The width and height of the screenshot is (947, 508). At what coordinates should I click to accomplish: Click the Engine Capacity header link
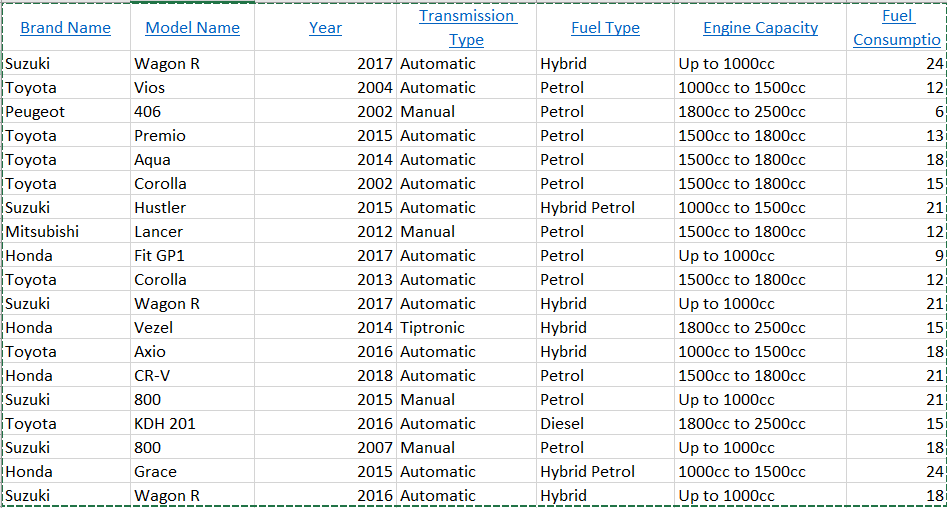pyautogui.click(x=760, y=28)
